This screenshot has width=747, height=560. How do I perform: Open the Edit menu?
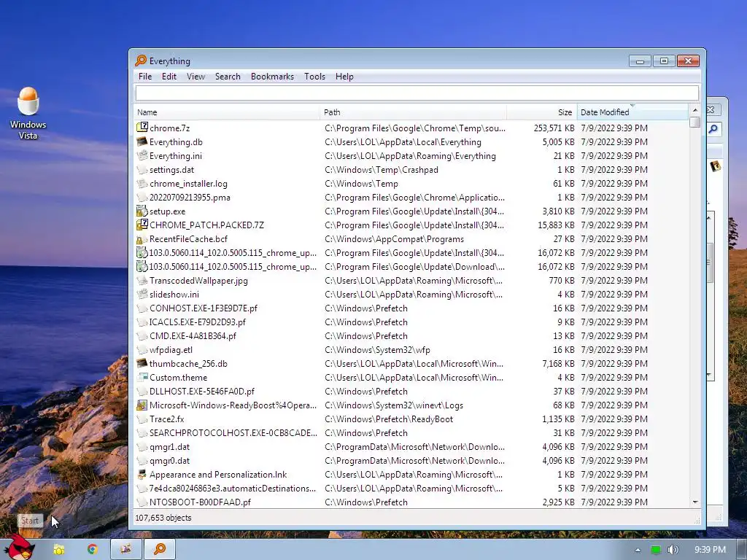click(x=169, y=77)
